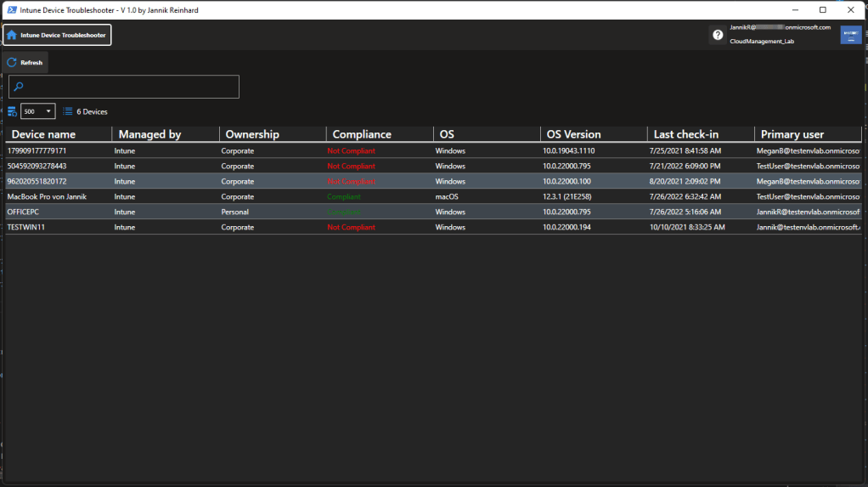Image resolution: width=868 pixels, height=487 pixels.
Task: Sort by Compliance column header
Action: tap(362, 134)
